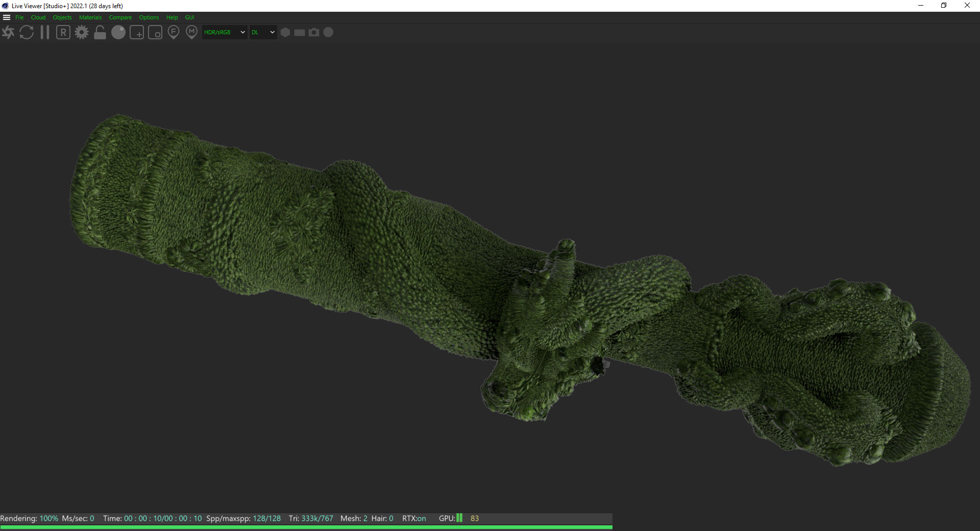The height and width of the screenshot is (531, 980).
Task: Click the camera snapshot icon
Action: [314, 32]
